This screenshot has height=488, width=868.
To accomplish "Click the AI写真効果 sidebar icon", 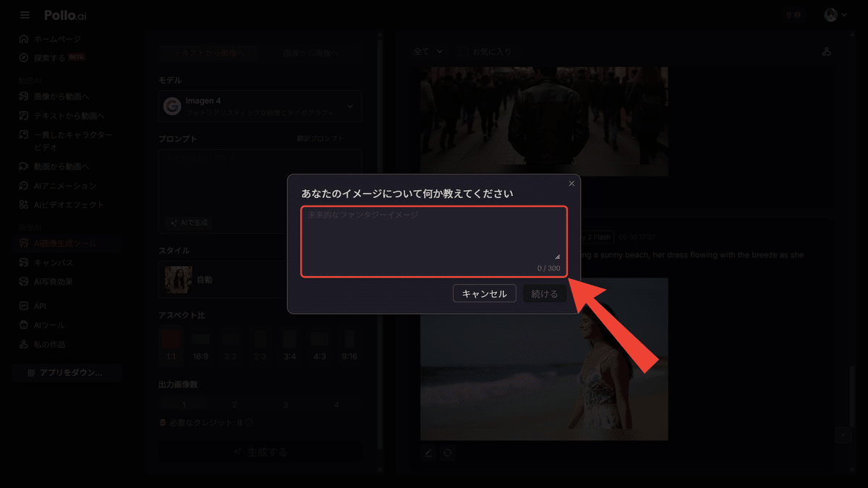I will (x=24, y=282).
